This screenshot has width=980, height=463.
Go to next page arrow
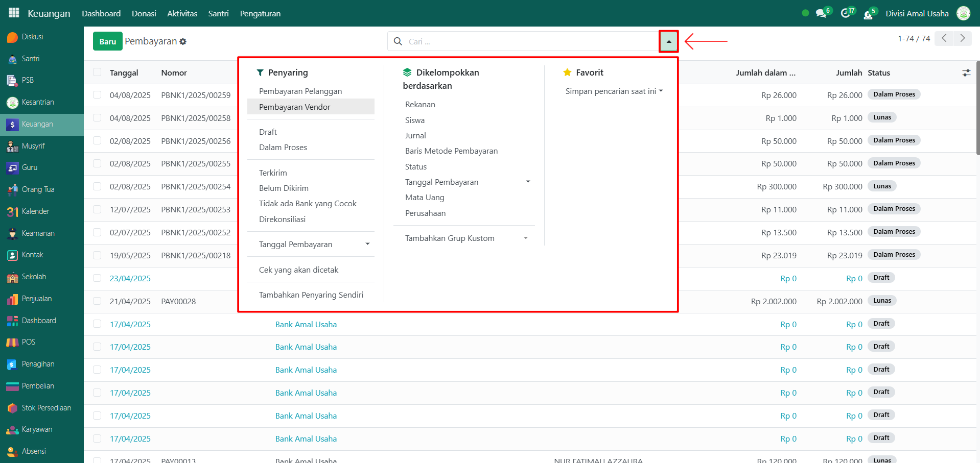pyautogui.click(x=963, y=38)
